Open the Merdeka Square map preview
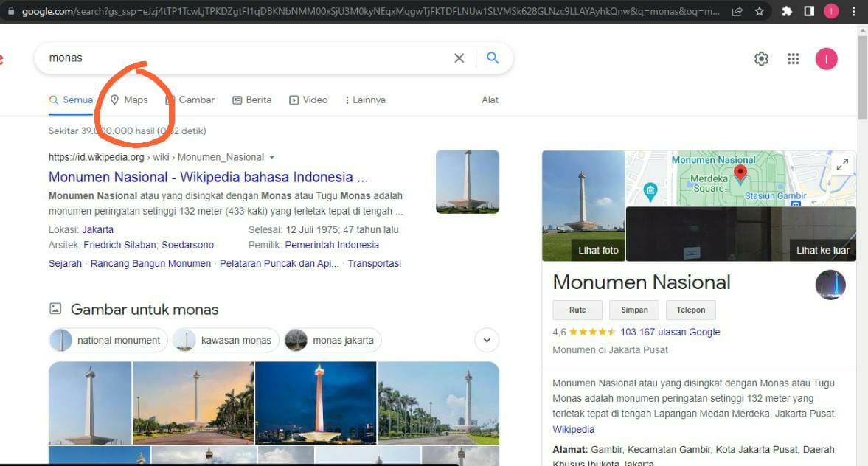This screenshot has width=868, height=466. click(x=740, y=178)
